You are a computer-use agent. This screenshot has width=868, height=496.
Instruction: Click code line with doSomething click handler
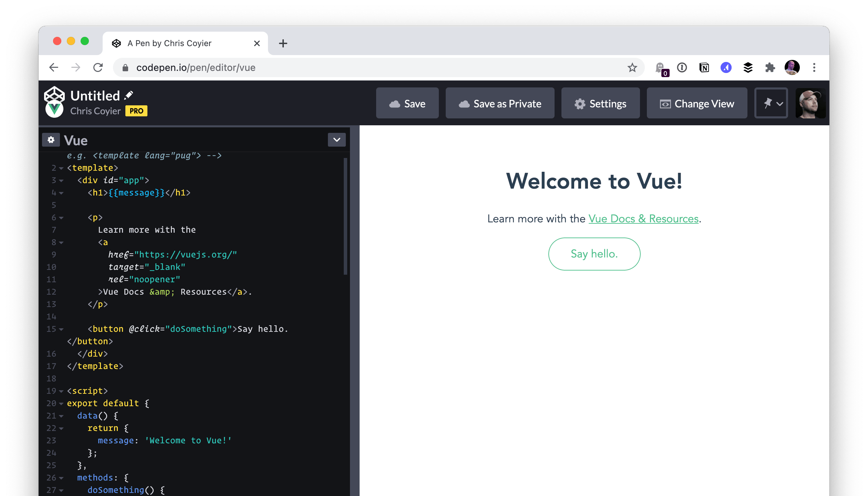(x=188, y=329)
